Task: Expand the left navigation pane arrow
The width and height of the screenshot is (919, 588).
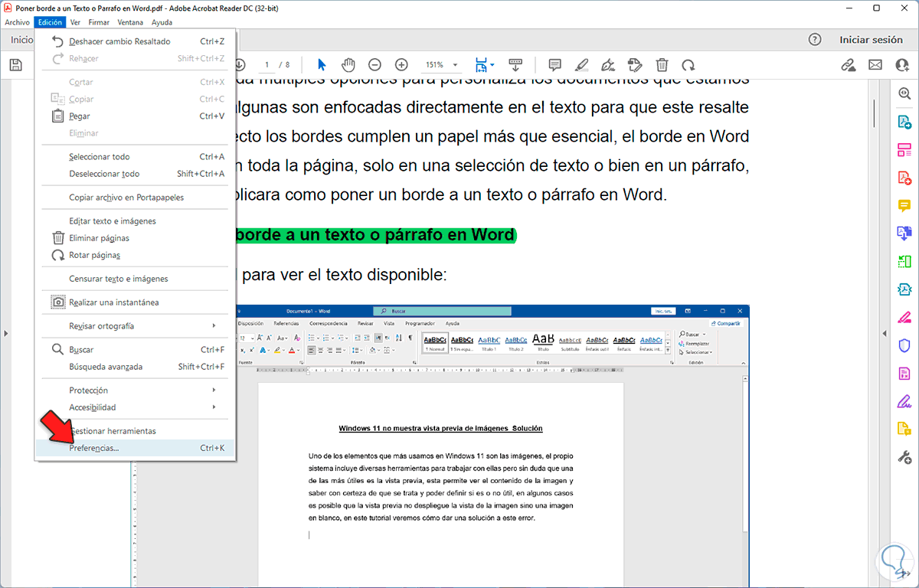Action: click(5, 333)
